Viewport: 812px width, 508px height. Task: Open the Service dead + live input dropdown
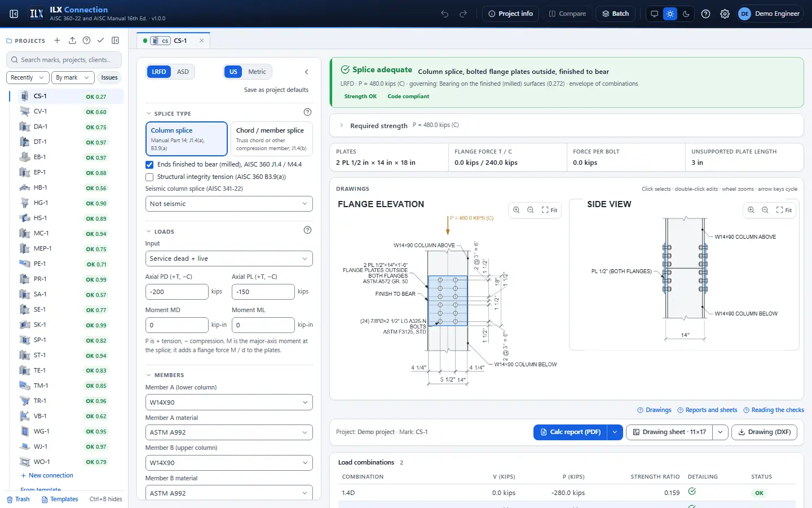[229, 259]
